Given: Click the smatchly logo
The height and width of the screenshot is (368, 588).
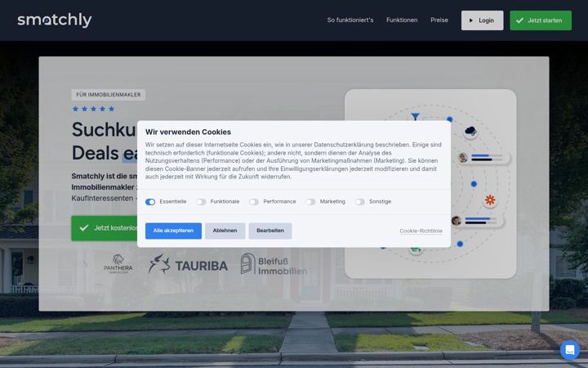Looking at the screenshot, I should (x=55, y=20).
